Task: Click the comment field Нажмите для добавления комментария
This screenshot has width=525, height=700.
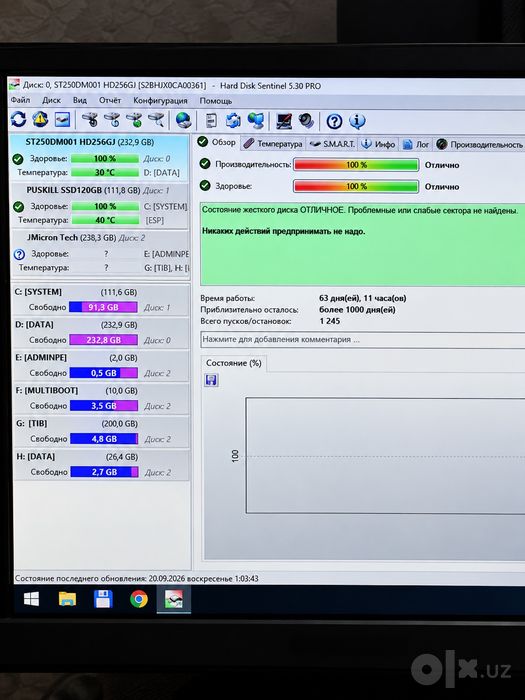Action: [362, 339]
